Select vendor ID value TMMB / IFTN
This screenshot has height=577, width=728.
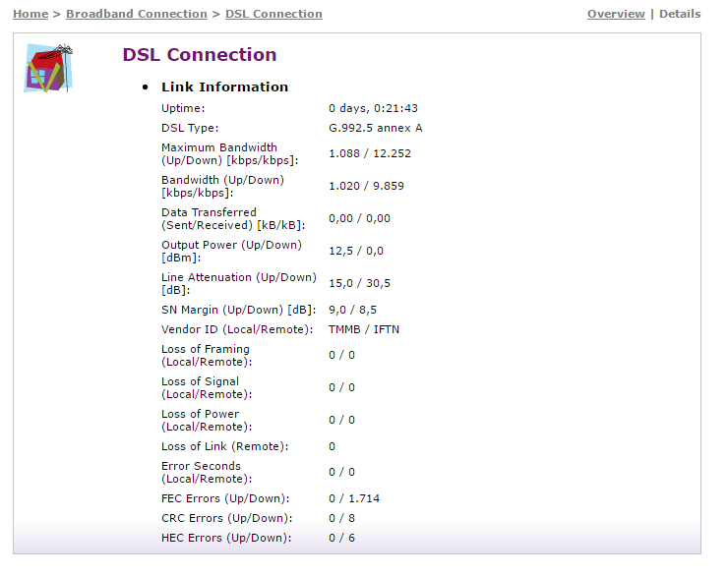[x=364, y=329]
